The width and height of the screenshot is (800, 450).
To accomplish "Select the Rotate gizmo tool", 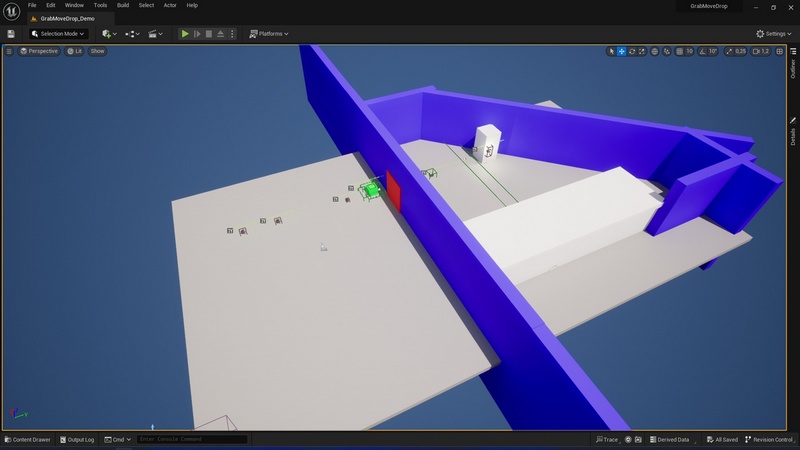I will [631, 51].
